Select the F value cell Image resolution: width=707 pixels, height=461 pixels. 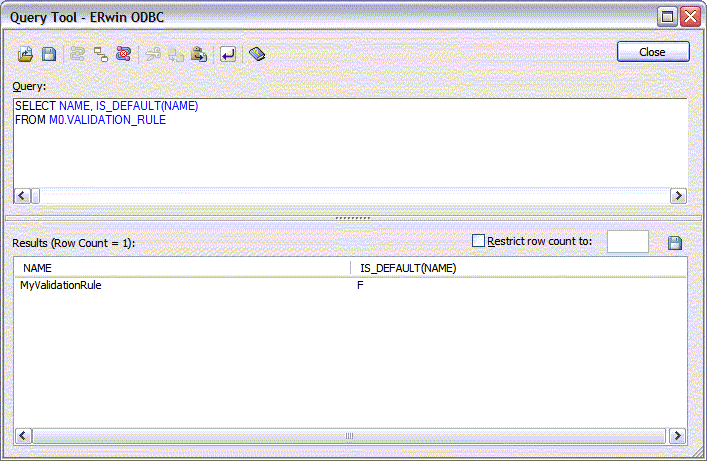(360, 285)
